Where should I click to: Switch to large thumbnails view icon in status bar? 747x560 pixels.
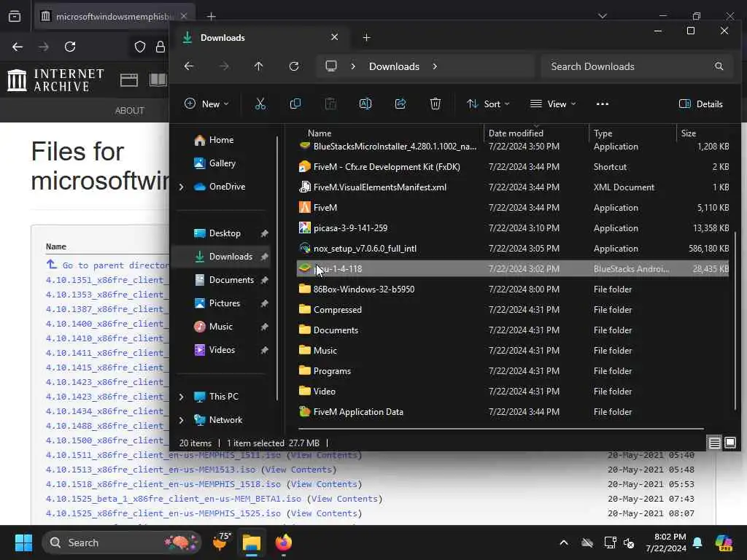(x=729, y=443)
